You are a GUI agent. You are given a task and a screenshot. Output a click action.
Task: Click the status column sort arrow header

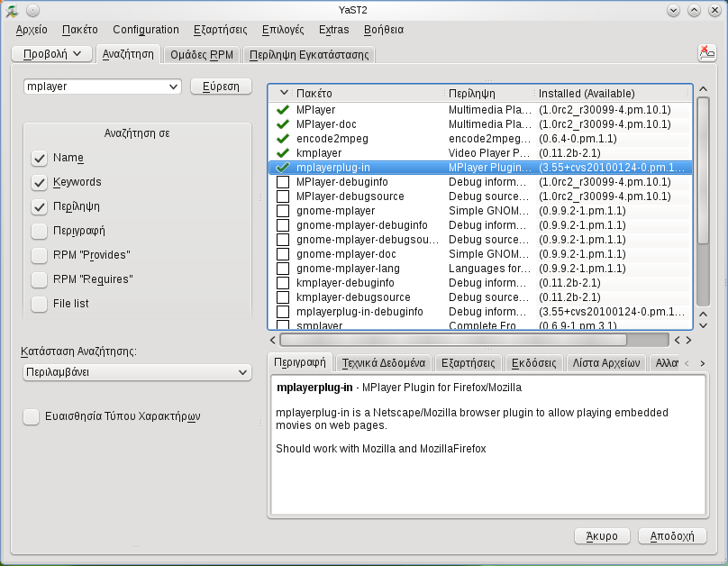pyautogui.click(x=284, y=93)
